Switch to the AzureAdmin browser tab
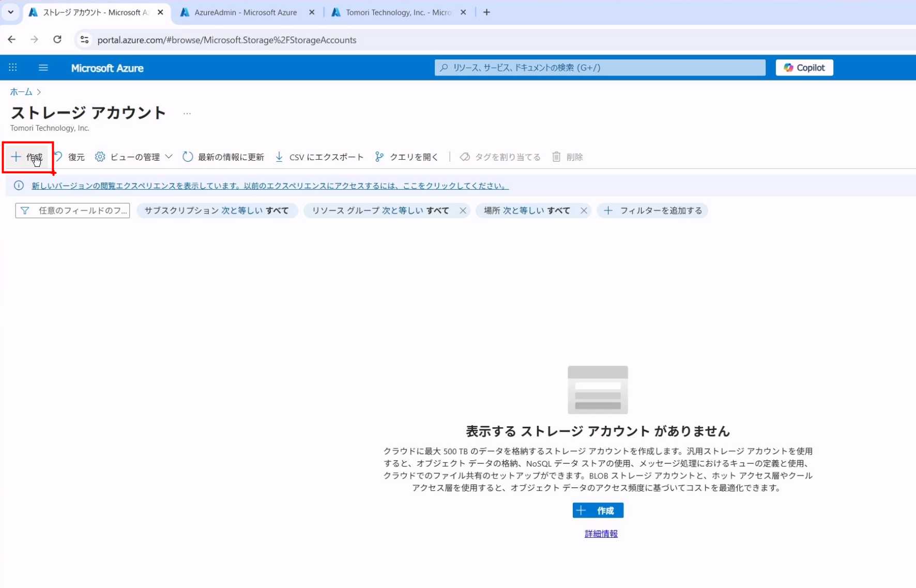 click(x=245, y=12)
